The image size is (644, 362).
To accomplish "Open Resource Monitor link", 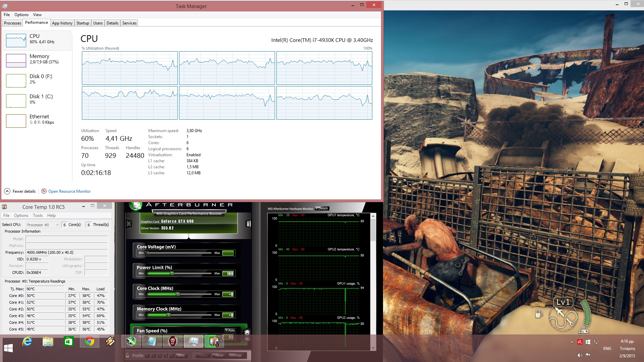I will click(x=69, y=191).
